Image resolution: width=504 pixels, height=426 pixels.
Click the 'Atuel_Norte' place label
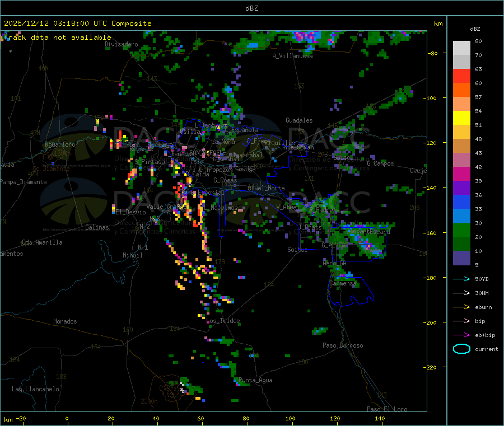point(266,188)
